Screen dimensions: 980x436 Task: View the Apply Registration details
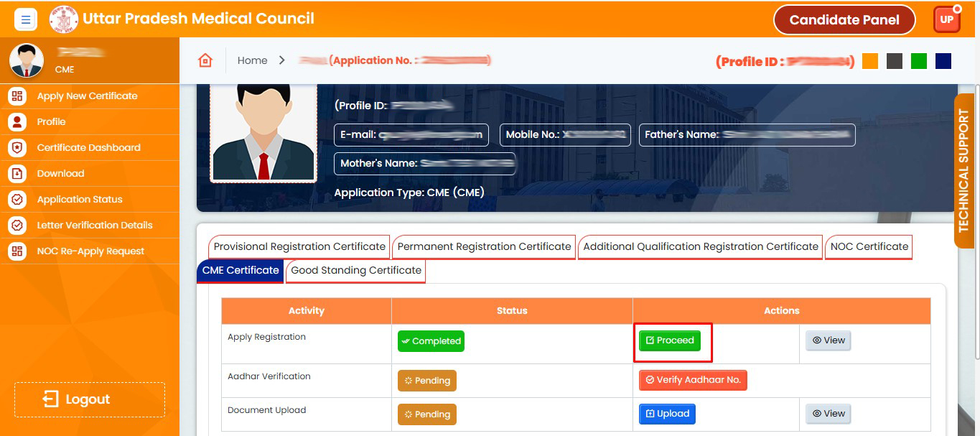tap(828, 340)
